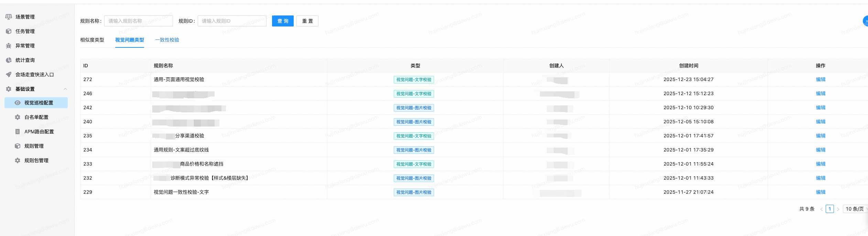868x236 pixels.
Task: Click the APM路由配置 document icon
Action: (x=18, y=132)
